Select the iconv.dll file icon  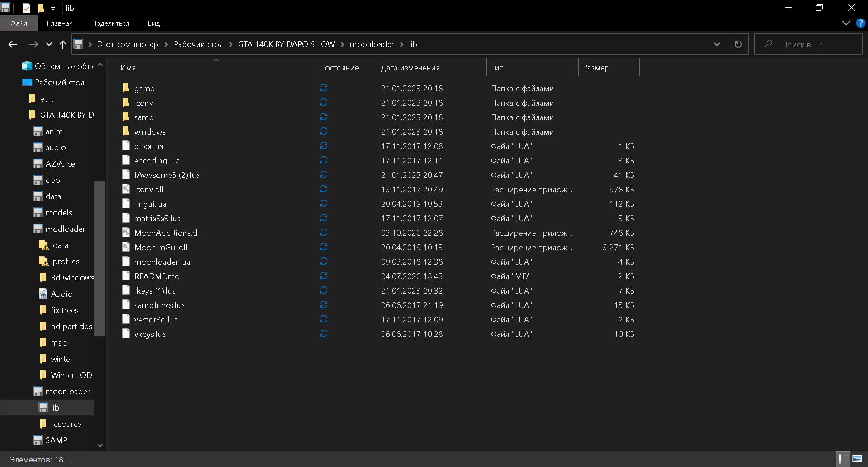pyautogui.click(x=126, y=189)
